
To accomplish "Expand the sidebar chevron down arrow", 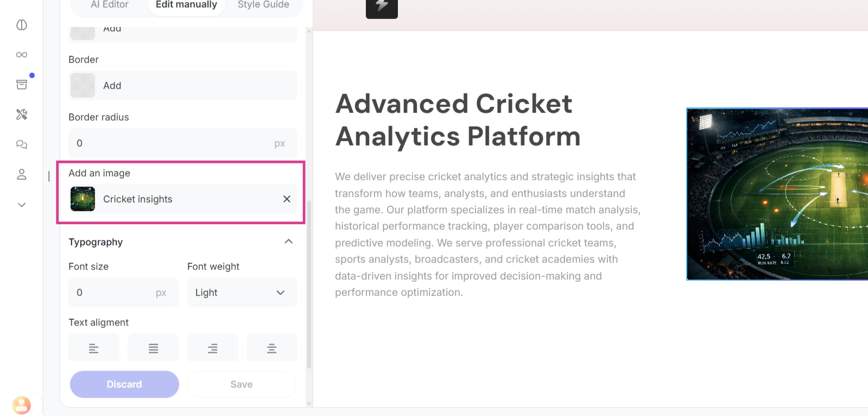I will pyautogui.click(x=22, y=205).
